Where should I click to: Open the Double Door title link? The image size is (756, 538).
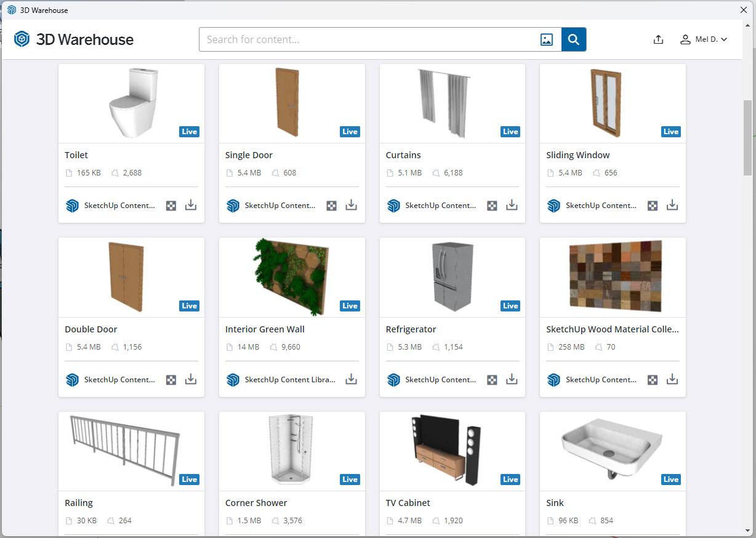tap(91, 329)
